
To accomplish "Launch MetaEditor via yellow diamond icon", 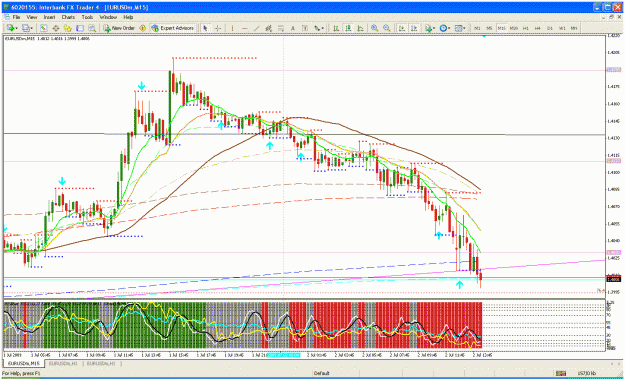I will [142, 28].
